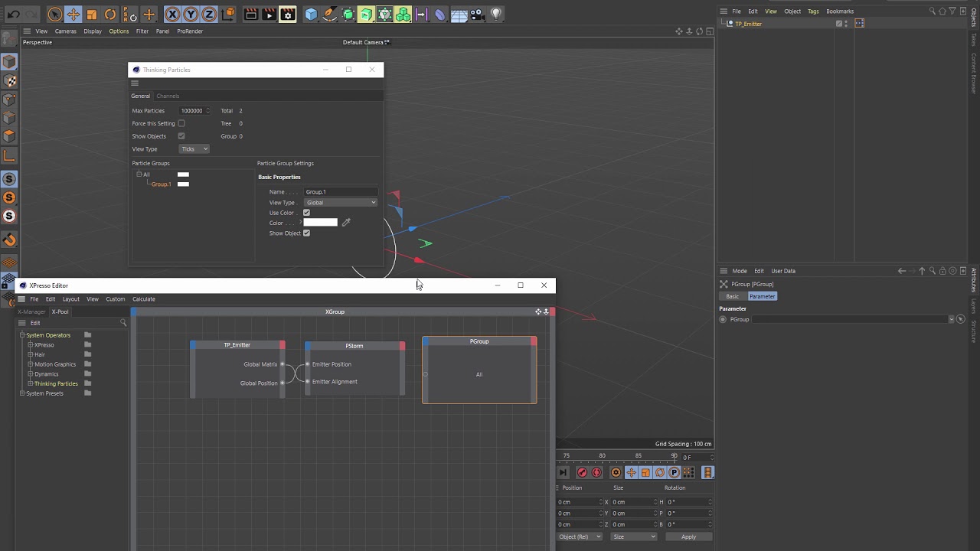The image size is (980, 551).
Task: Click the Name field showing Group.1
Action: [x=341, y=192]
